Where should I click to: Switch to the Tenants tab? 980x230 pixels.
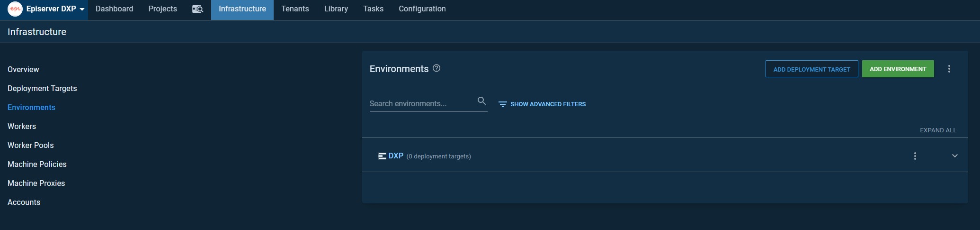tap(294, 9)
